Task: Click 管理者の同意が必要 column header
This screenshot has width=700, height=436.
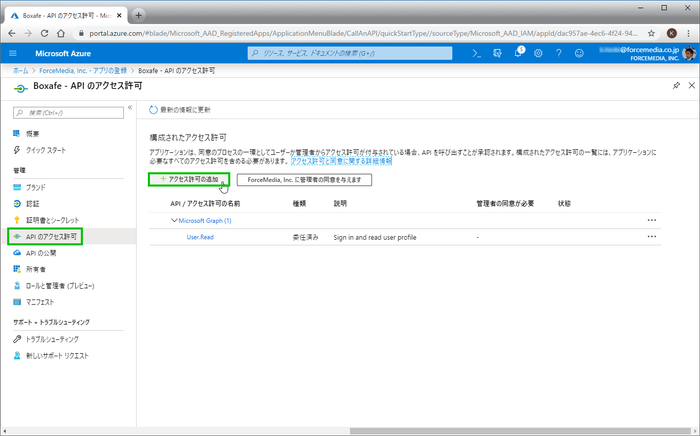Action: click(505, 203)
